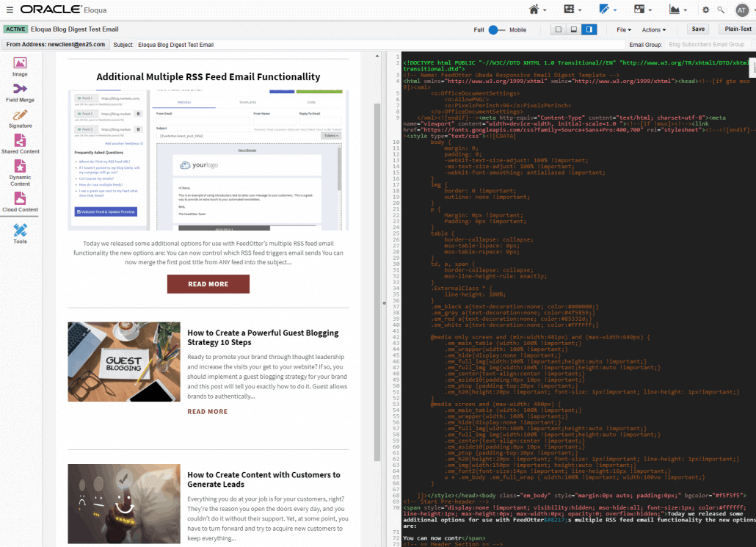Click the Oracle Eloqua logo
Image resolution: width=756 pixels, height=547 pixels.
click(63, 9)
